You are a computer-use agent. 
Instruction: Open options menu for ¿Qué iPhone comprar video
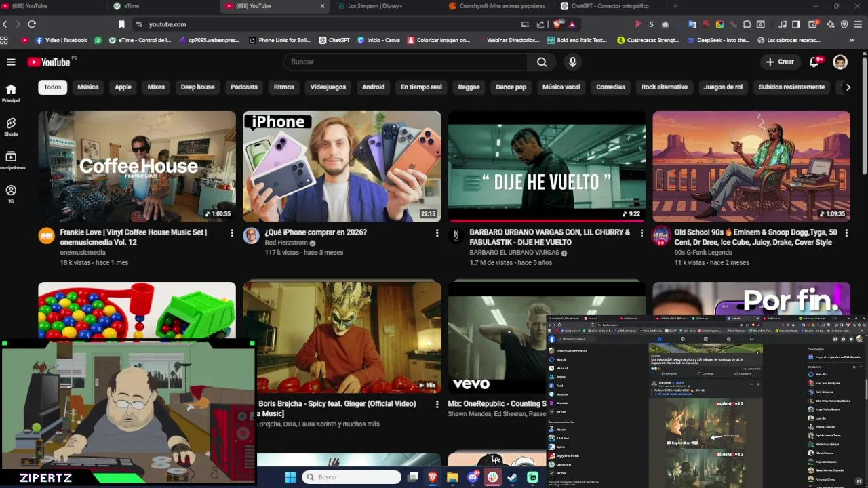[x=437, y=233]
